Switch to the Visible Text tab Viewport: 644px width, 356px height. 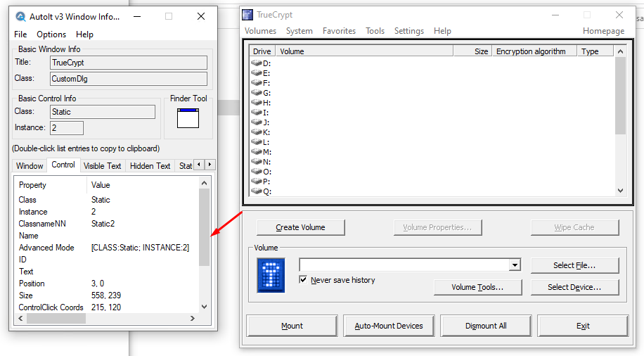tap(102, 166)
